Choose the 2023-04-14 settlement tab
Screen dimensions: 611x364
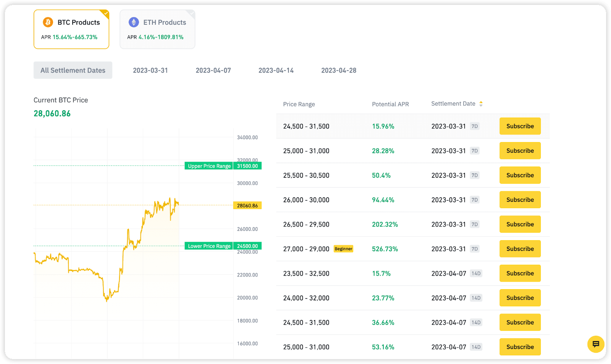coord(276,70)
